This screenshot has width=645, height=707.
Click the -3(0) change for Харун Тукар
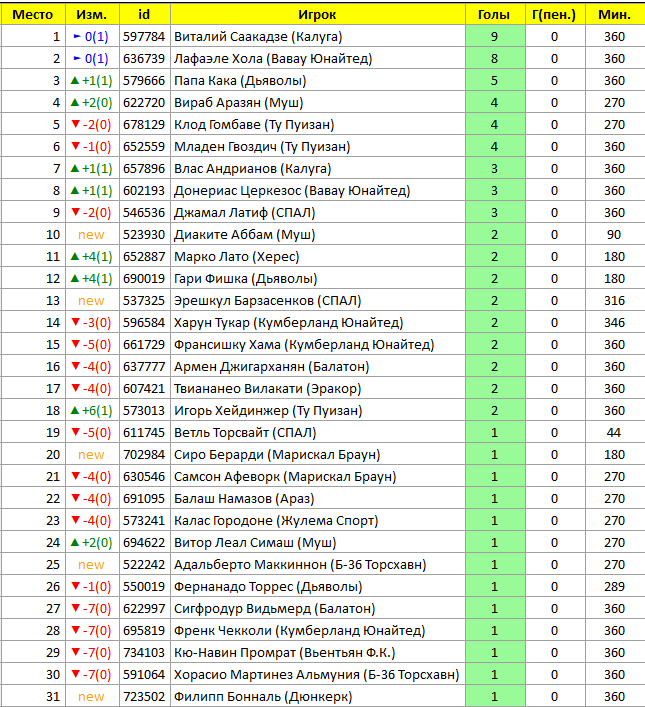[92, 323]
